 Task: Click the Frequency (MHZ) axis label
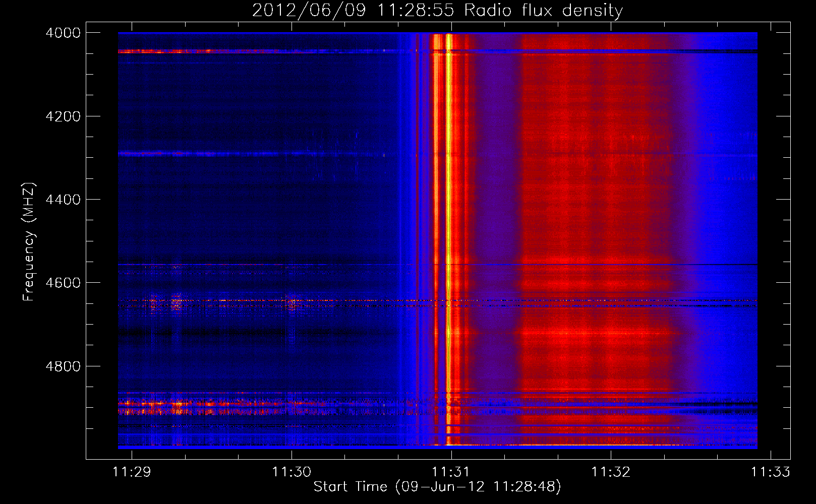point(29,242)
